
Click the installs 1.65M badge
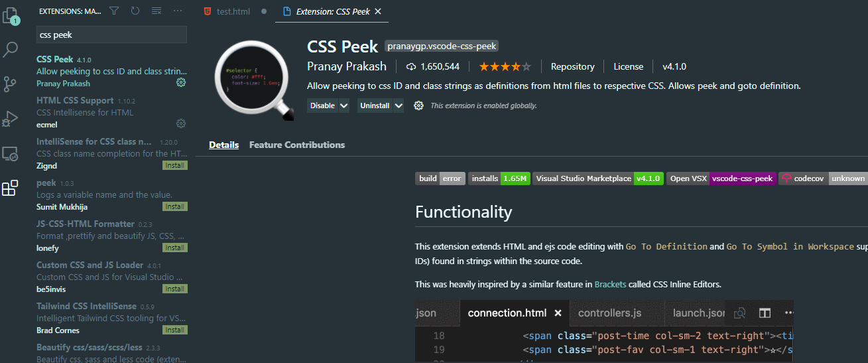click(x=499, y=179)
